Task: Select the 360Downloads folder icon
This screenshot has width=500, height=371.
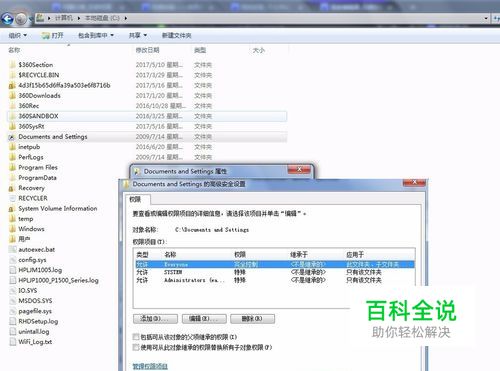Action: tap(12, 96)
